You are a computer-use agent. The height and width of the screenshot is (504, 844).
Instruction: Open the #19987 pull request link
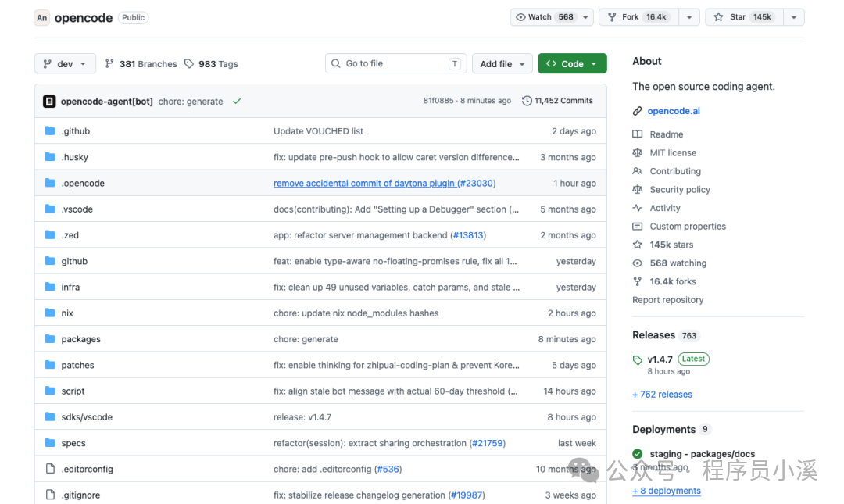[466, 495]
